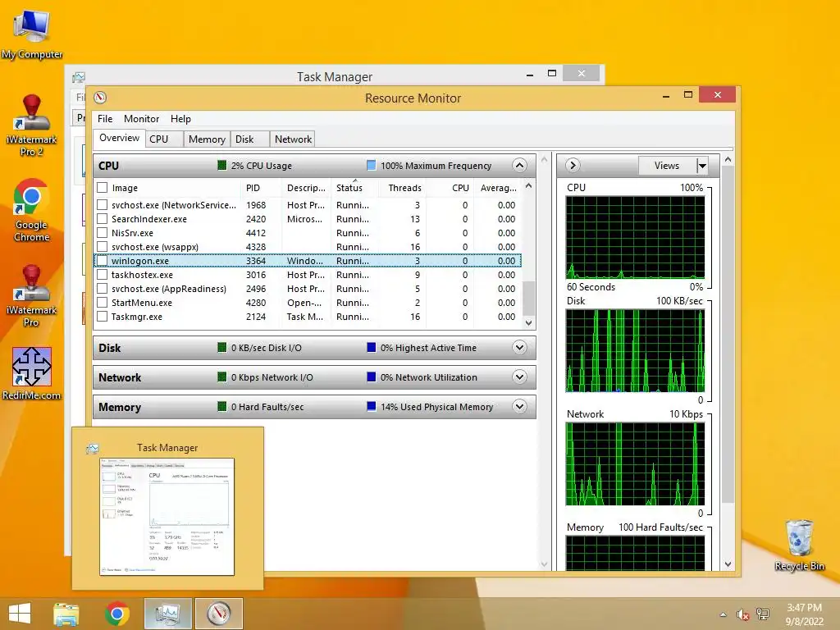Select Task Manager taskbar button
The width and height of the screenshot is (840, 630).
(x=167, y=614)
